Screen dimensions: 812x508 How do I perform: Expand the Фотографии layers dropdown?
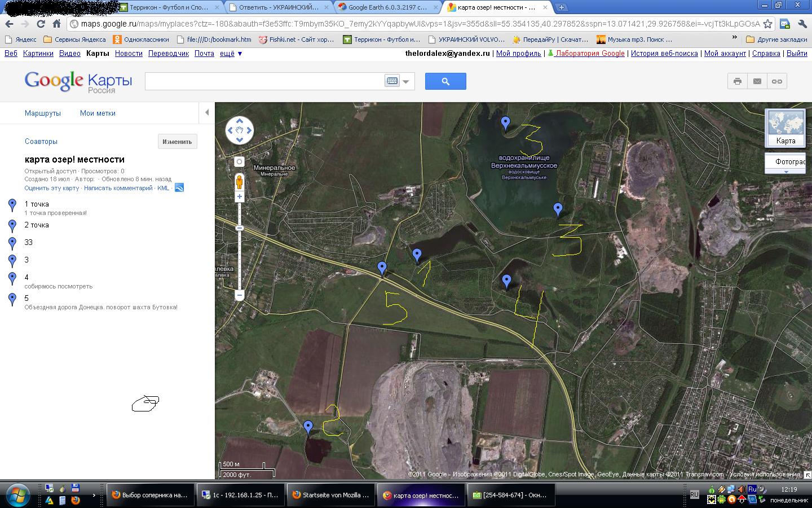(786, 171)
